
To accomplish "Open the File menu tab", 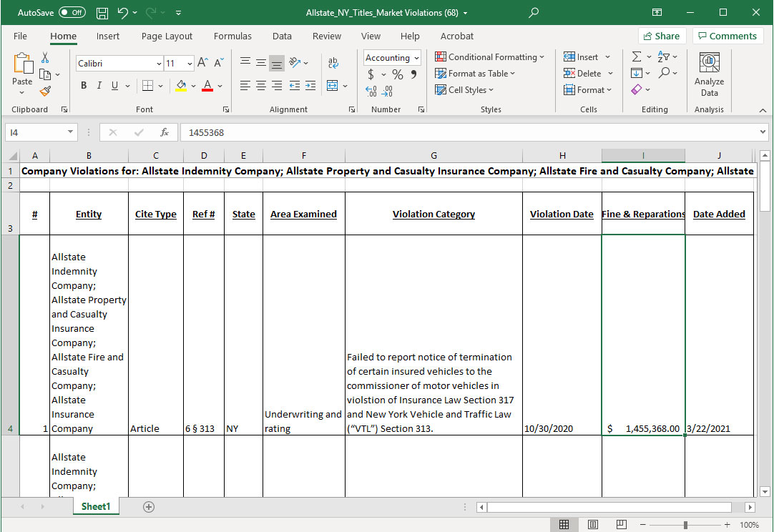I will point(20,36).
